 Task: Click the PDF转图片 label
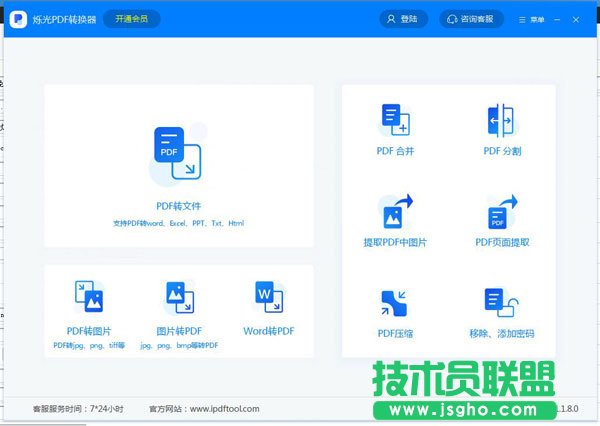(x=89, y=331)
